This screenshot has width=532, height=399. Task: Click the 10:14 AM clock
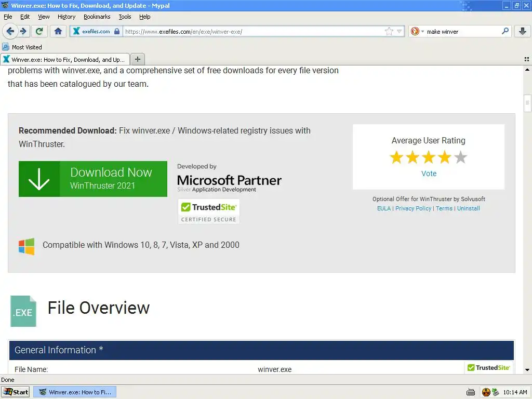(x=515, y=392)
